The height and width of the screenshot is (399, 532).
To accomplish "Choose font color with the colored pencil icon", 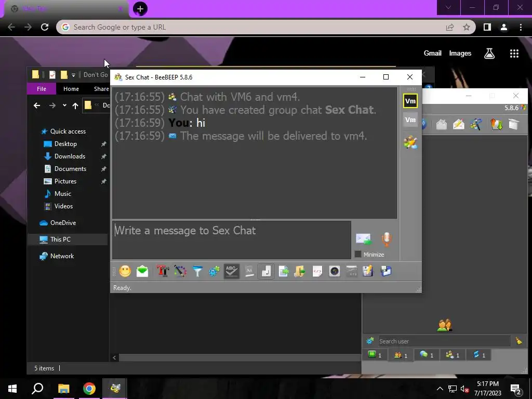I will tap(180, 271).
